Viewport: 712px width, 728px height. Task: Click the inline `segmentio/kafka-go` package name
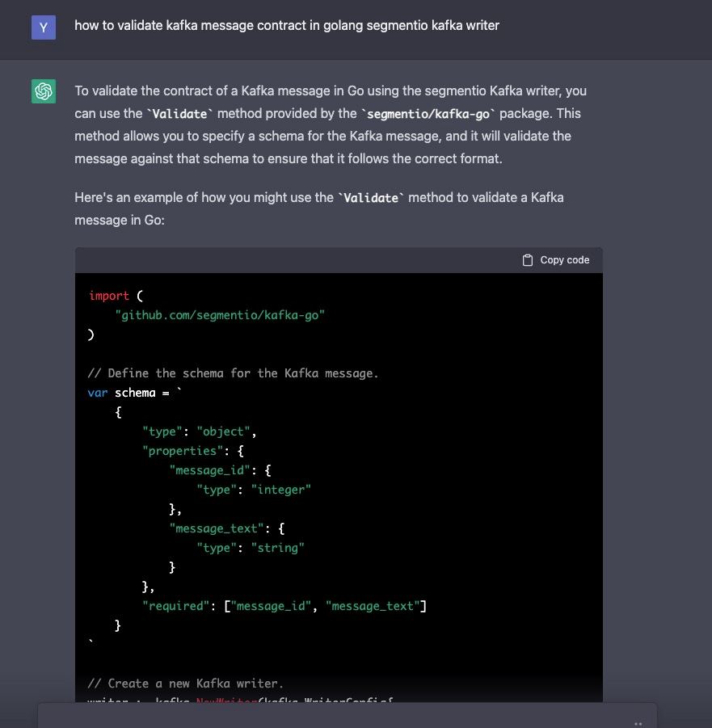point(428,114)
